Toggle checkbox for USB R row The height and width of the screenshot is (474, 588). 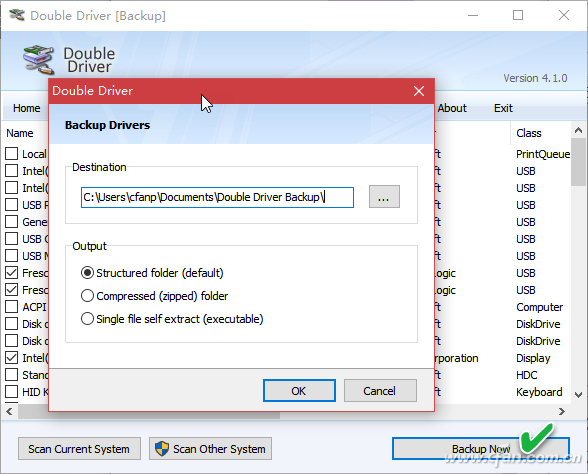[x=12, y=204]
